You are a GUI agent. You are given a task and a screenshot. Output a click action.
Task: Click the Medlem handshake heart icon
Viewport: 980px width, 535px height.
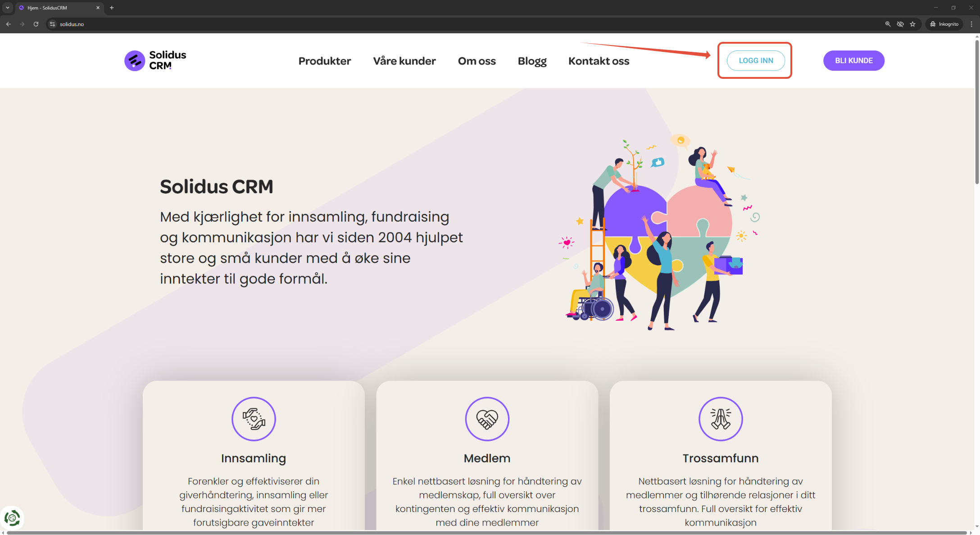point(487,419)
